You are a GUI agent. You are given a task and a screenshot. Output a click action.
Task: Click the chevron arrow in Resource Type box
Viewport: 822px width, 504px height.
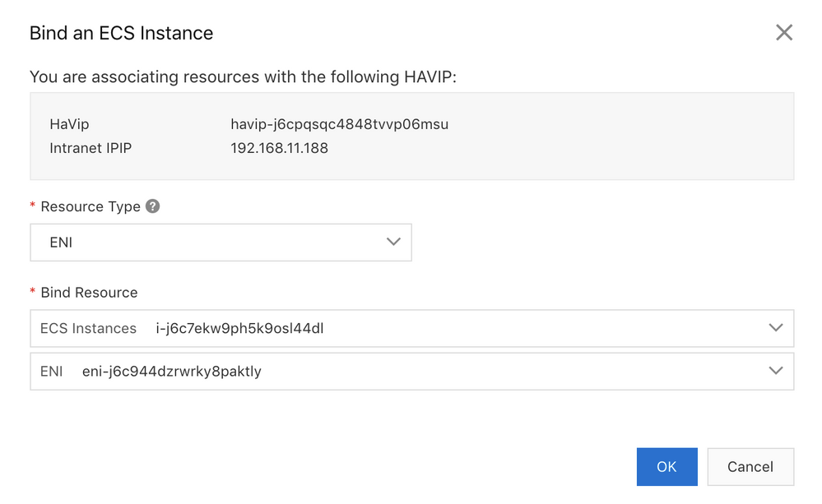click(x=393, y=242)
